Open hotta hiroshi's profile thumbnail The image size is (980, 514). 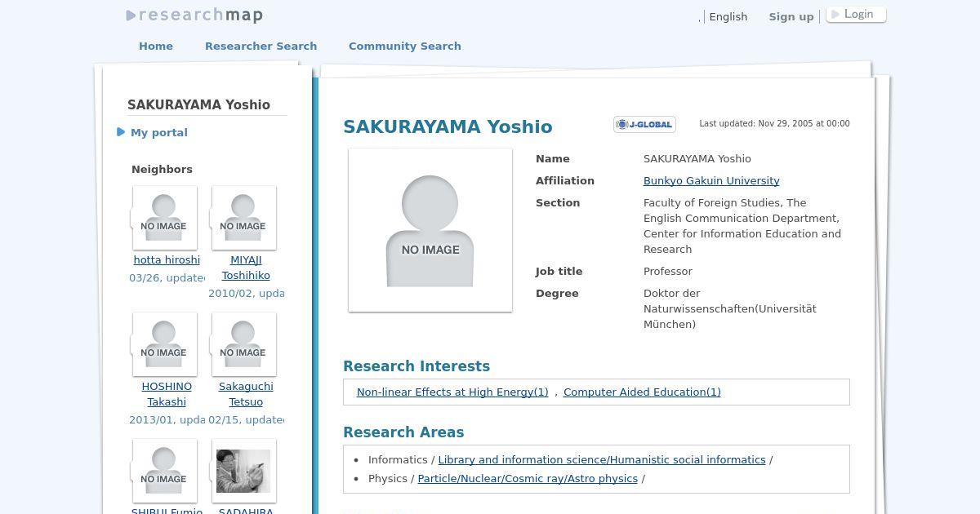[x=165, y=218]
